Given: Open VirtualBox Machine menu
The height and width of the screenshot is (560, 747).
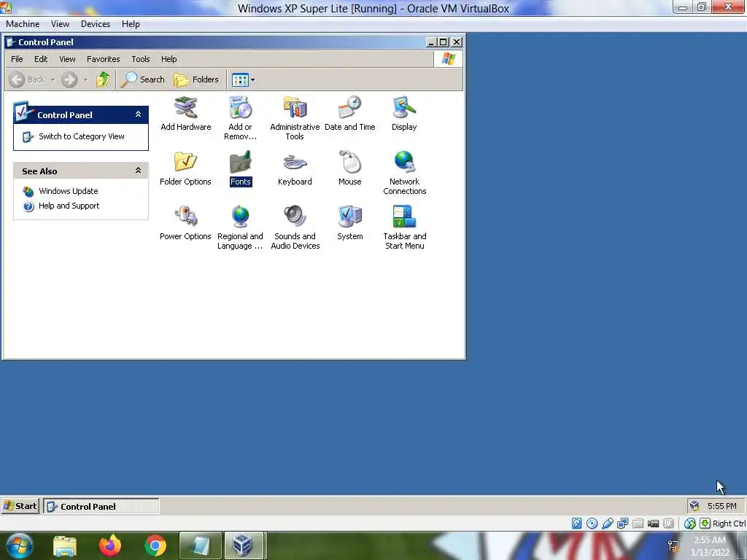Looking at the screenshot, I should pyautogui.click(x=23, y=24).
